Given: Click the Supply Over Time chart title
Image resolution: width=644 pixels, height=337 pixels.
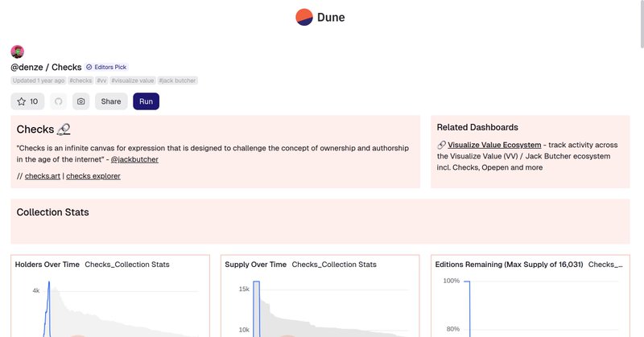Looking at the screenshot, I should pyautogui.click(x=255, y=265).
